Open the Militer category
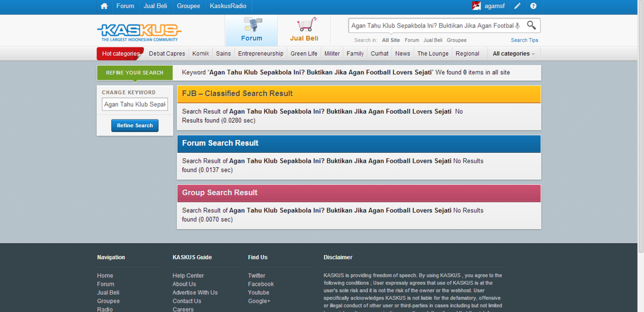Image resolution: width=644 pixels, height=312 pixels. coord(332,54)
